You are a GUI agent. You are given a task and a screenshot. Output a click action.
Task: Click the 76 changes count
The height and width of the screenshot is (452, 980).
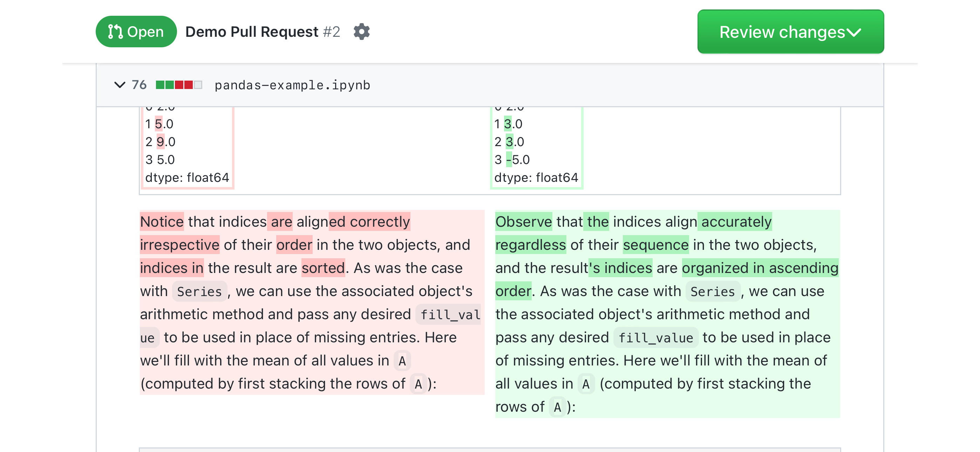(139, 85)
